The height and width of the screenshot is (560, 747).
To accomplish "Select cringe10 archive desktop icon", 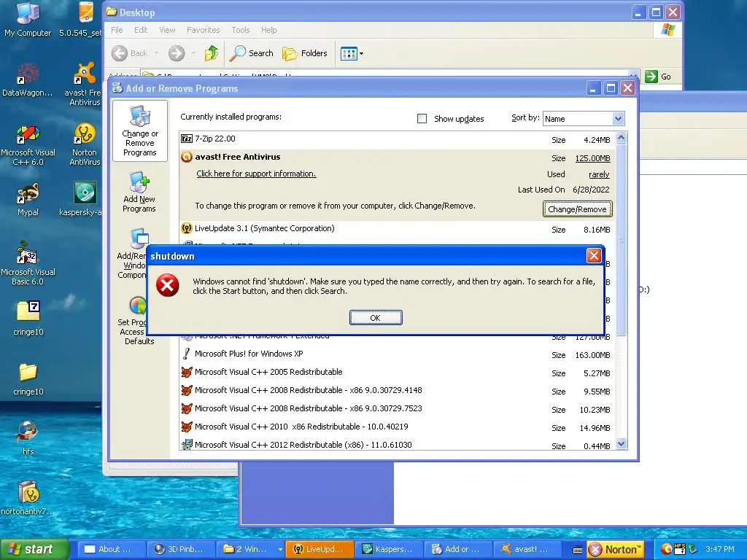I will coord(28,318).
